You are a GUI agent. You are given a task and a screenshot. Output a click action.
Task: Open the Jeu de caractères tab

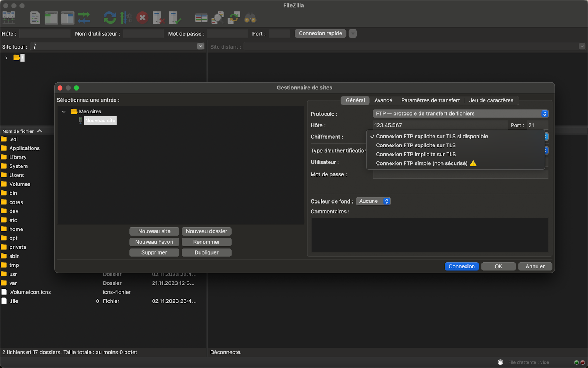coord(491,100)
